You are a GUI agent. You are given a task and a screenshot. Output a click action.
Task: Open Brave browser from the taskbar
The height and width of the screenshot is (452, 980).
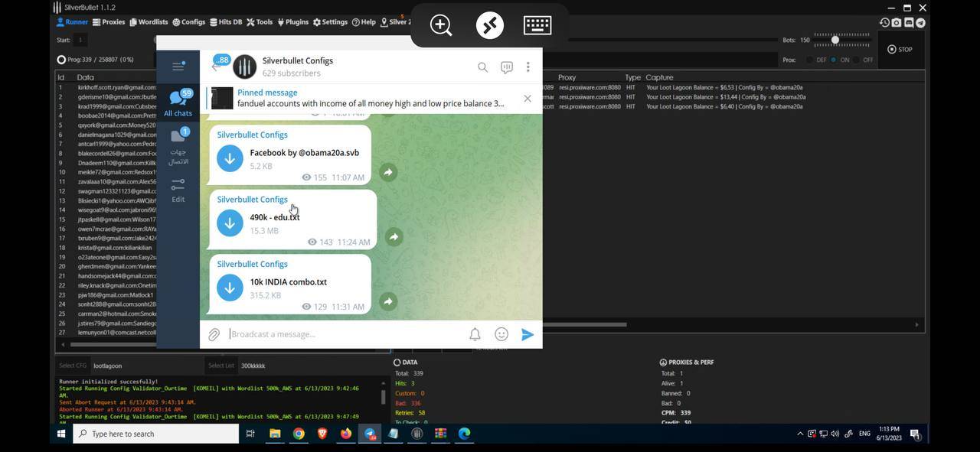(x=322, y=434)
